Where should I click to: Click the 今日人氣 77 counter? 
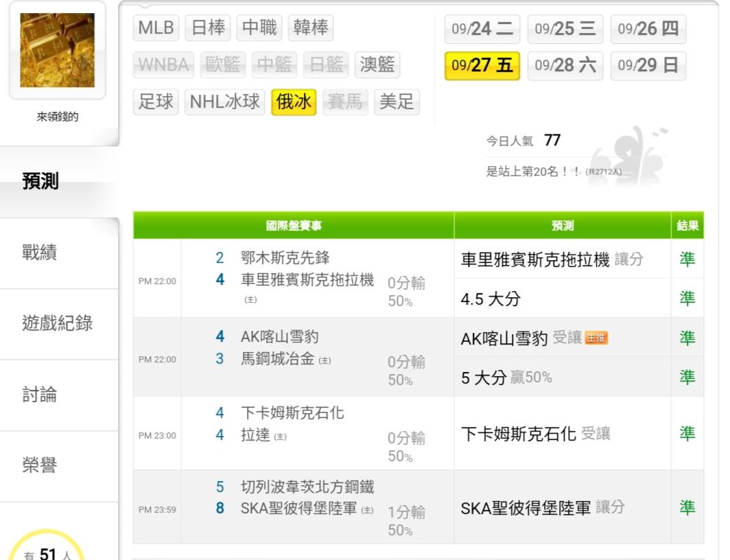click(x=523, y=140)
